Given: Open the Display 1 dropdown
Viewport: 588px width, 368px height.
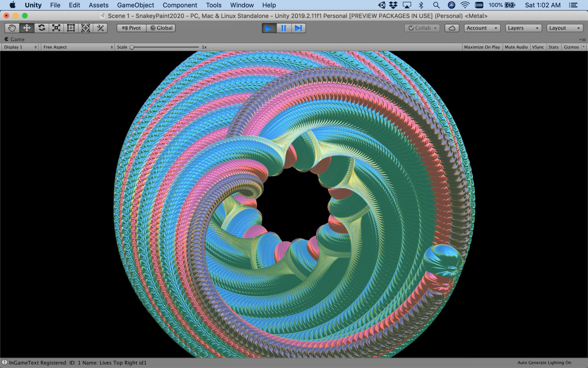Looking at the screenshot, I should point(20,47).
